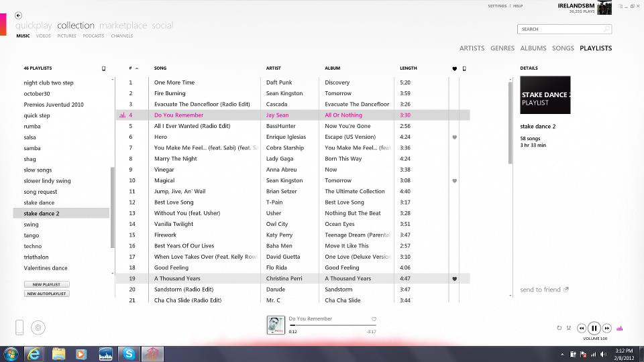
Task: View ALBUMS in collection
Action: click(x=533, y=48)
